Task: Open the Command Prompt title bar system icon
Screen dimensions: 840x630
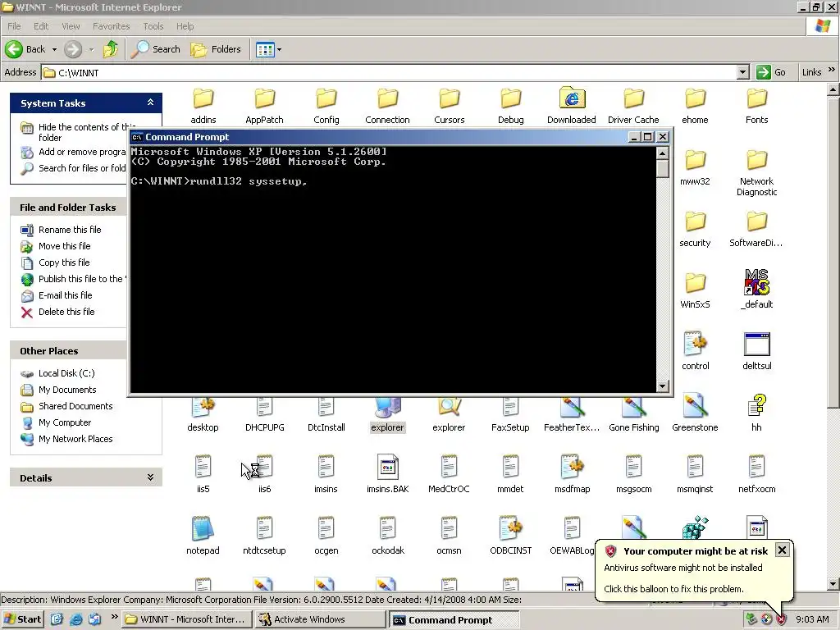Action: [137, 137]
